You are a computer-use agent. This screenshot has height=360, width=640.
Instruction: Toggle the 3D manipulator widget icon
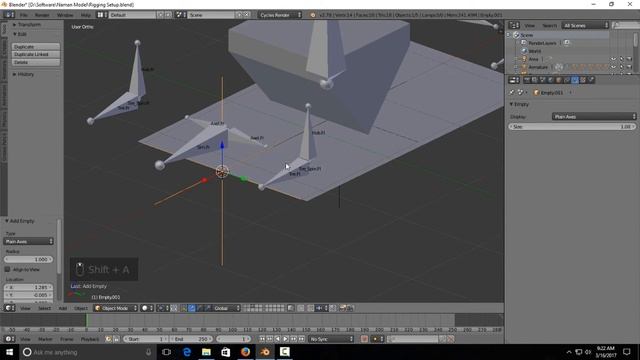[x=184, y=308]
